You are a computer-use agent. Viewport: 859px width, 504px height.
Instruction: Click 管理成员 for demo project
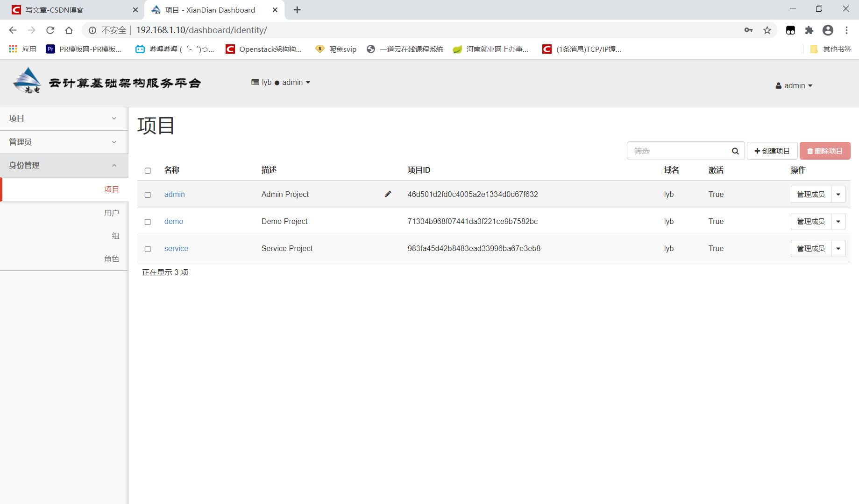pos(811,222)
